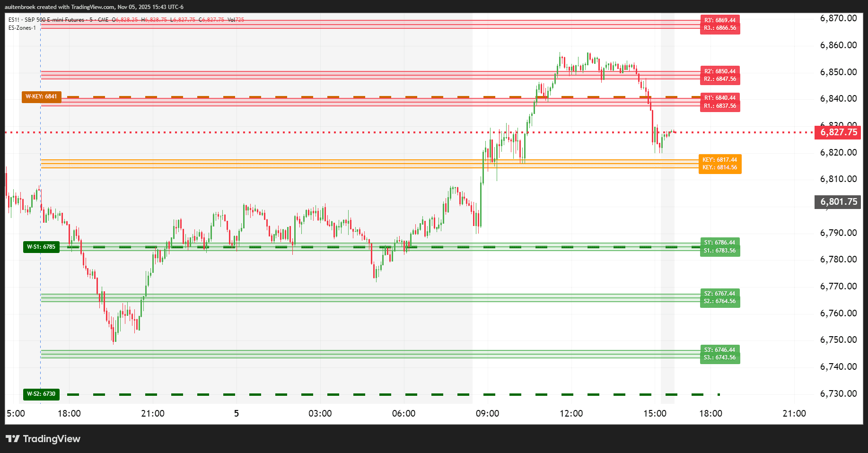Click the S3' 6746.44 green price tag
This screenshot has height=453, width=868.
click(719, 350)
